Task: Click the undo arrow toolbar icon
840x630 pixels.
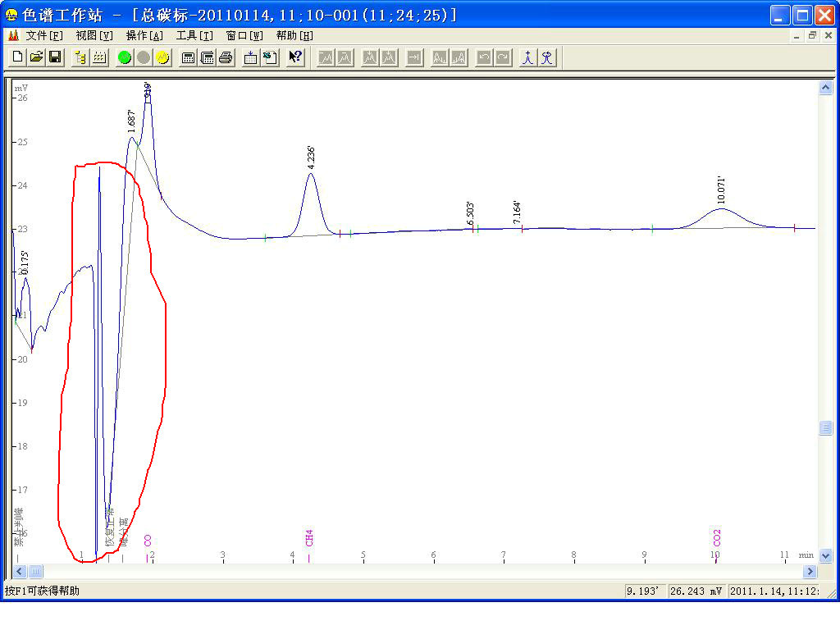Action: click(x=484, y=57)
